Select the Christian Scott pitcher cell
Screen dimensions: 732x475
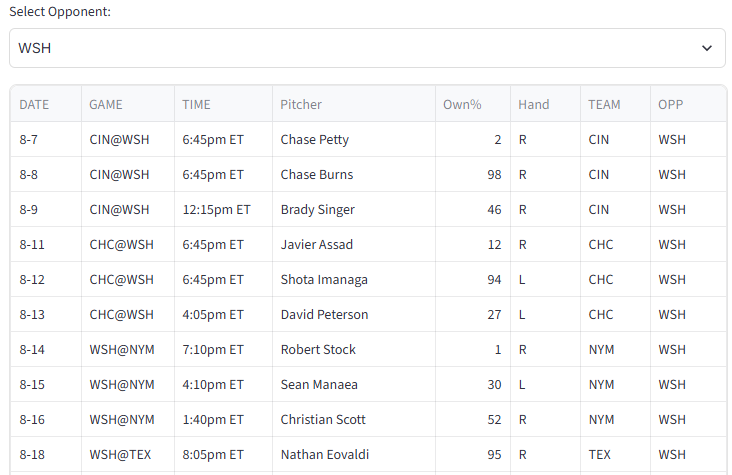click(x=354, y=419)
